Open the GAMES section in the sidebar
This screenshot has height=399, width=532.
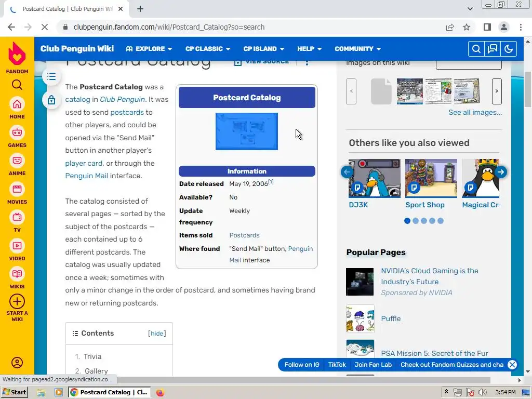17,137
